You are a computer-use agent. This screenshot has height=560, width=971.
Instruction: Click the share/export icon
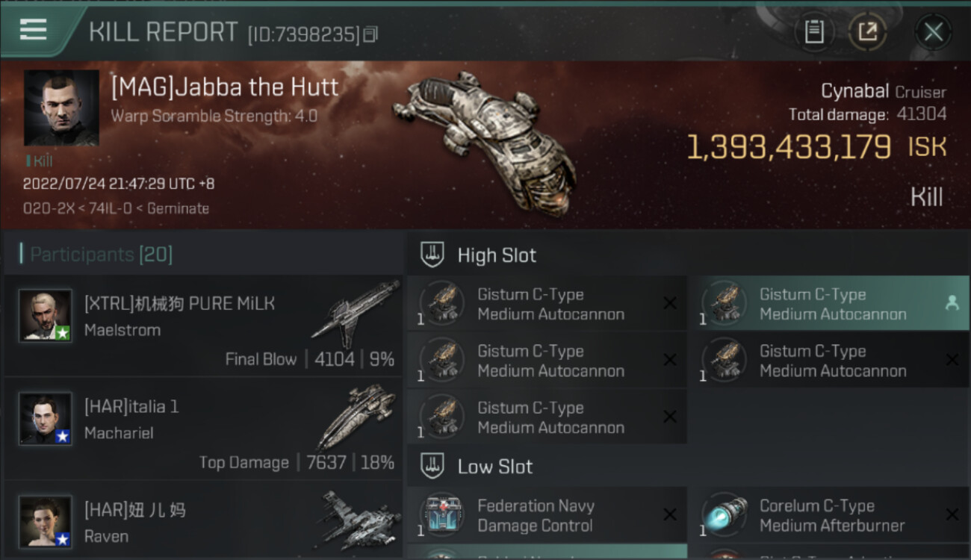coord(867,32)
